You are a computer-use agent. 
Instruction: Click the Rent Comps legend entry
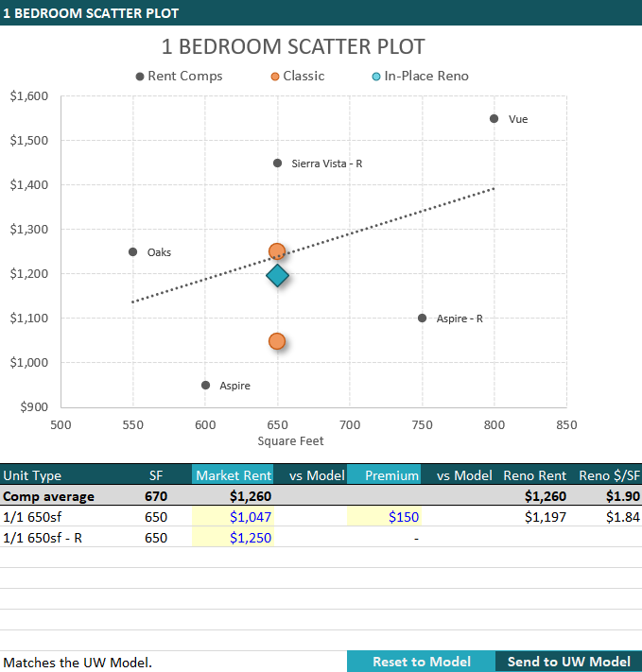180,77
